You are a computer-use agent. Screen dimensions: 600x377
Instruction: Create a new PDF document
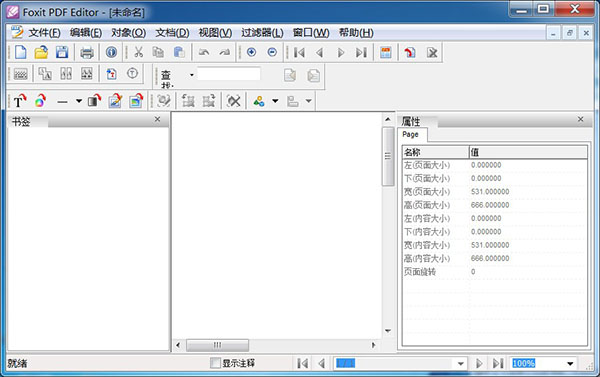(x=20, y=52)
